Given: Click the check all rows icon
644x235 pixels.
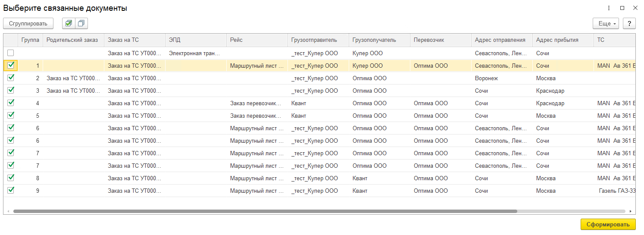Looking at the screenshot, I should (69, 23).
